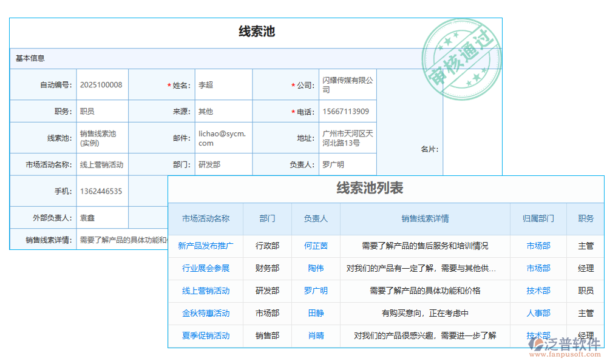
Task: Click the 电话 field showing 15667113909
Action: click(347, 111)
